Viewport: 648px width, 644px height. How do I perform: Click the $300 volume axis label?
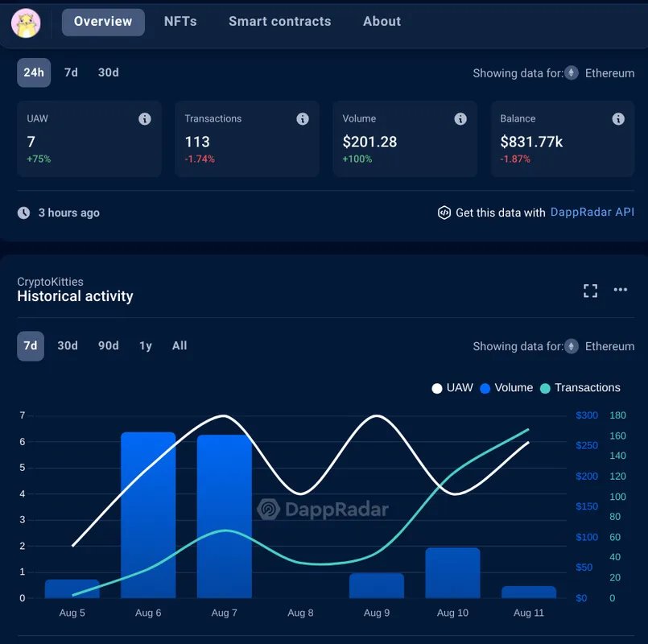pyautogui.click(x=587, y=415)
